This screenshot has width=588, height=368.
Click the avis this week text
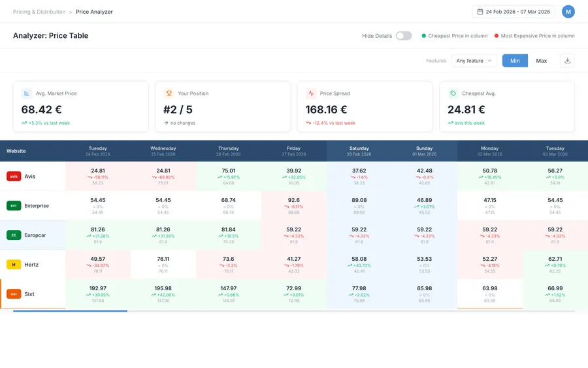point(470,123)
